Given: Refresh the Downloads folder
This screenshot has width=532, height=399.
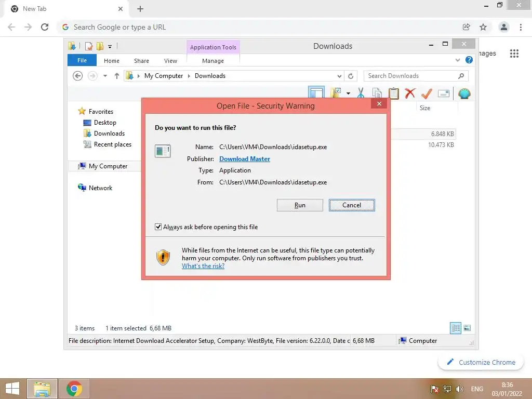Looking at the screenshot, I should coord(351,76).
